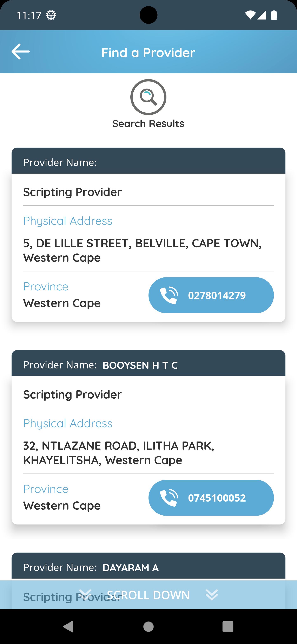The width and height of the screenshot is (297, 644).
Task: Tap phone icon beside 0278014279
Action: point(169,295)
